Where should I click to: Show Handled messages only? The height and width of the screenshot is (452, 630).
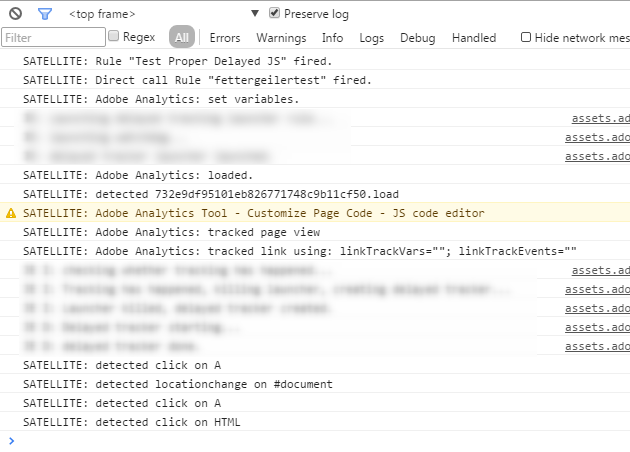click(473, 38)
